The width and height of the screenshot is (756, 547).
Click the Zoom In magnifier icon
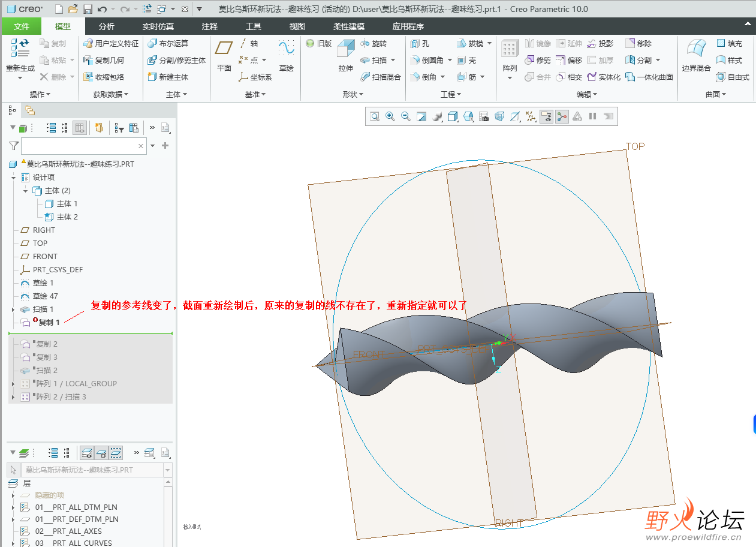(x=390, y=116)
